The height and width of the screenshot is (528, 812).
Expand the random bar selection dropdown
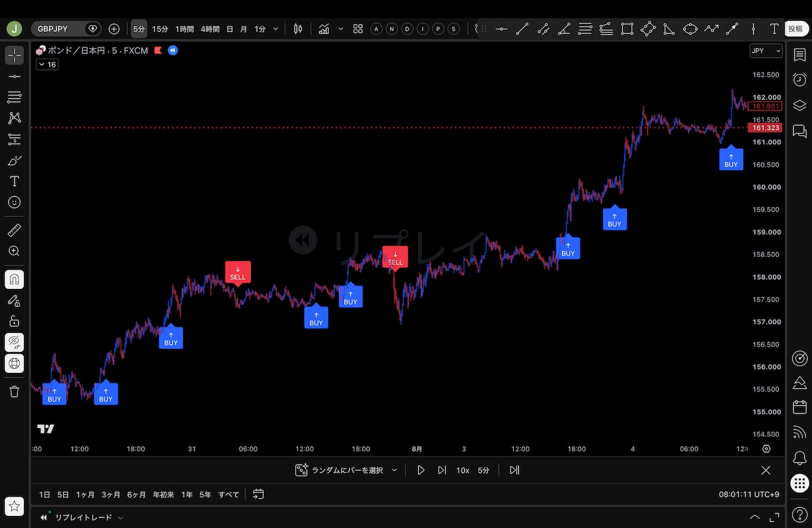pyautogui.click(x=394, y=470)
